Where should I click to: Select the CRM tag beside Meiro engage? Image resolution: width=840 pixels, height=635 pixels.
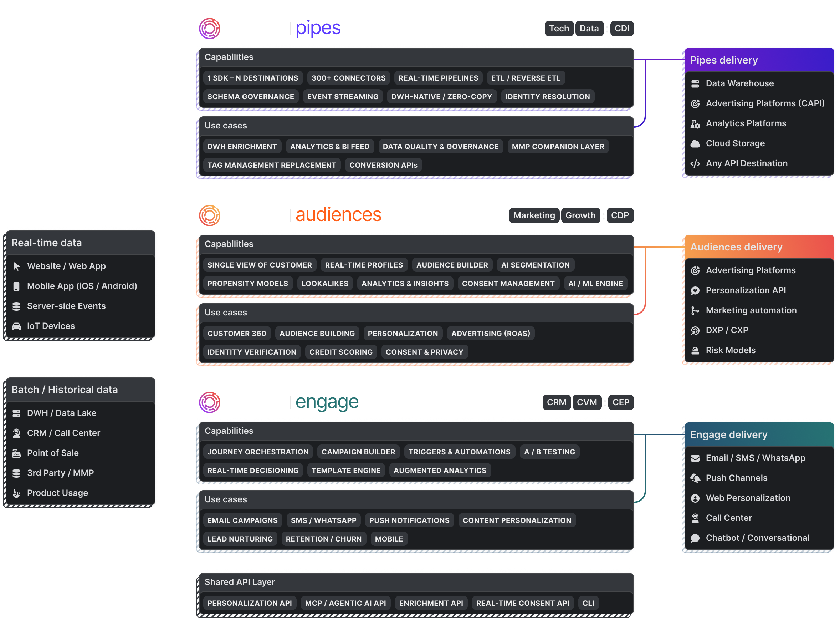pyautogui.click(x=557, y=402)
